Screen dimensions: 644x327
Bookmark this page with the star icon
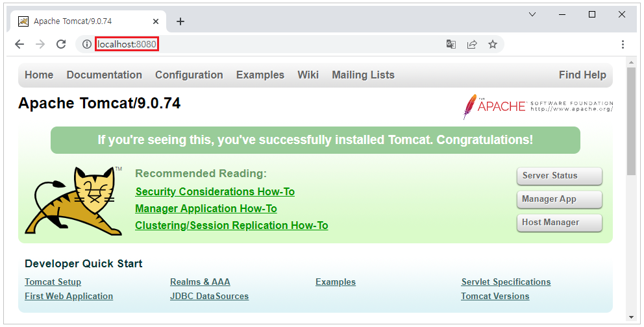493,44
